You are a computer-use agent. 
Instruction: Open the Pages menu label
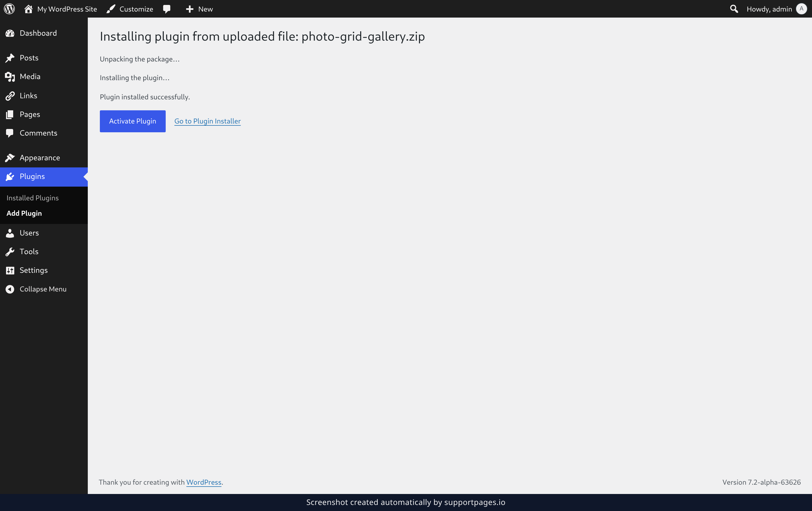point(30,114)
